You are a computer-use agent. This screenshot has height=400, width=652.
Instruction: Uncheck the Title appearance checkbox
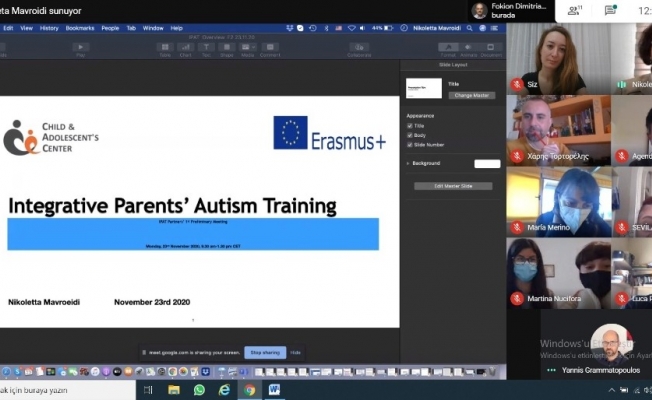pos(410,126)
